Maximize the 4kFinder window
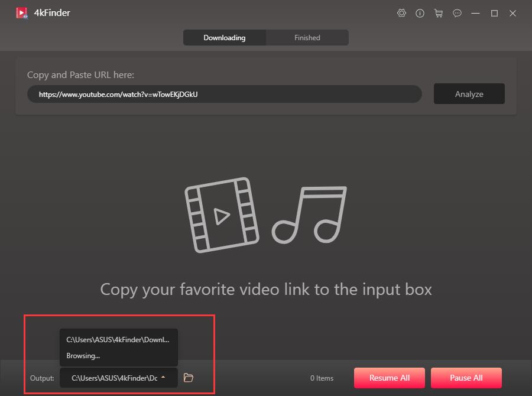This screenshot has width=532, height=396. point(494,13)
